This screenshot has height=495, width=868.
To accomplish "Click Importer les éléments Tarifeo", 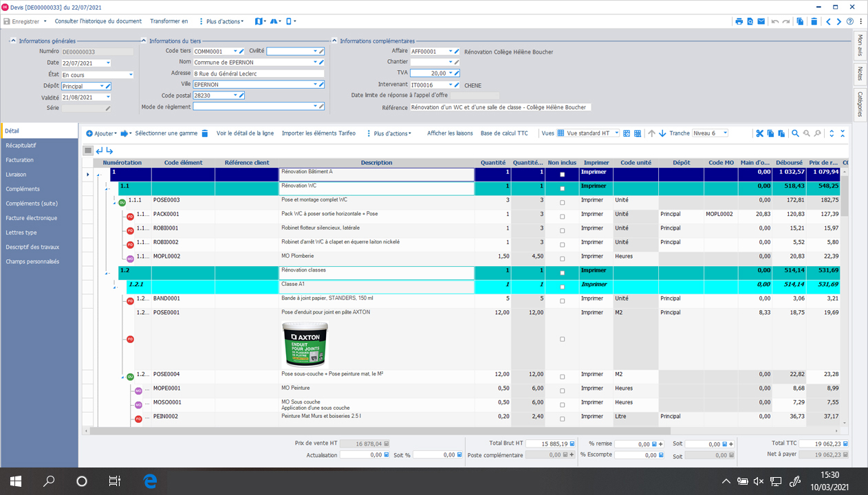I will (x=318, y=133).
